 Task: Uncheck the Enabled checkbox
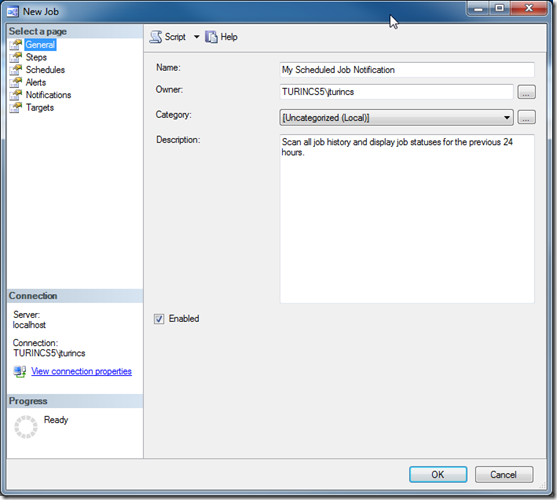(x=159, y=319)
